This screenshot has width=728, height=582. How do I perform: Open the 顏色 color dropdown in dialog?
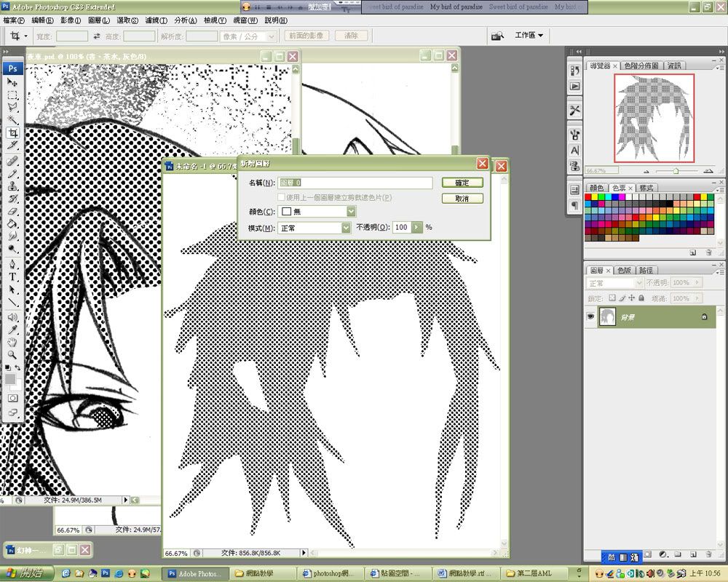[352, 212]
